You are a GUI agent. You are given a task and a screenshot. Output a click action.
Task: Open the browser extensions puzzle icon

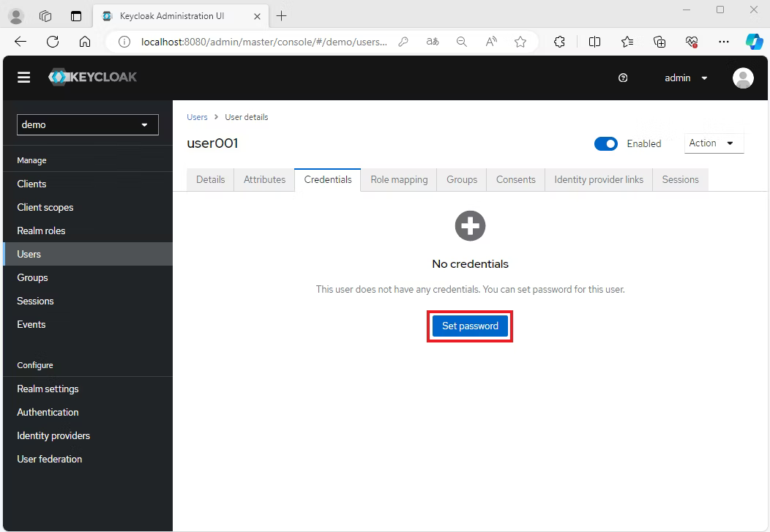559,42
